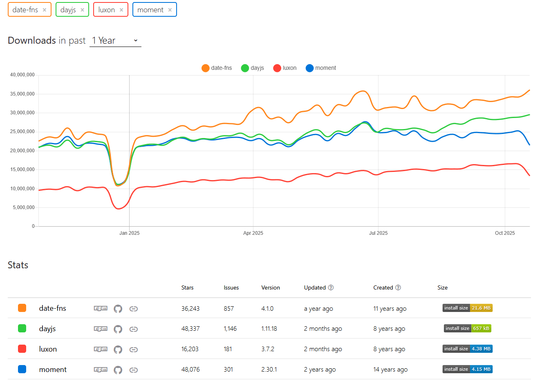Image resolution: width=542 pixels, height=392 pixels.
Task: Open the npm page icon for date-fns
Action: coord(101,309)
